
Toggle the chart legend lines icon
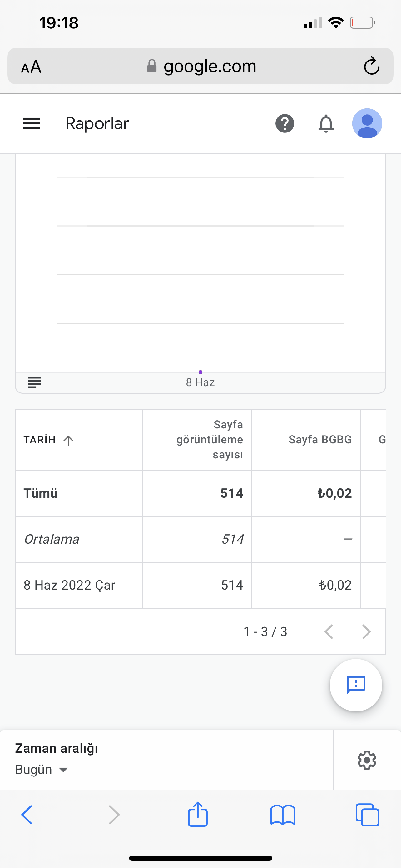(35, 382)
